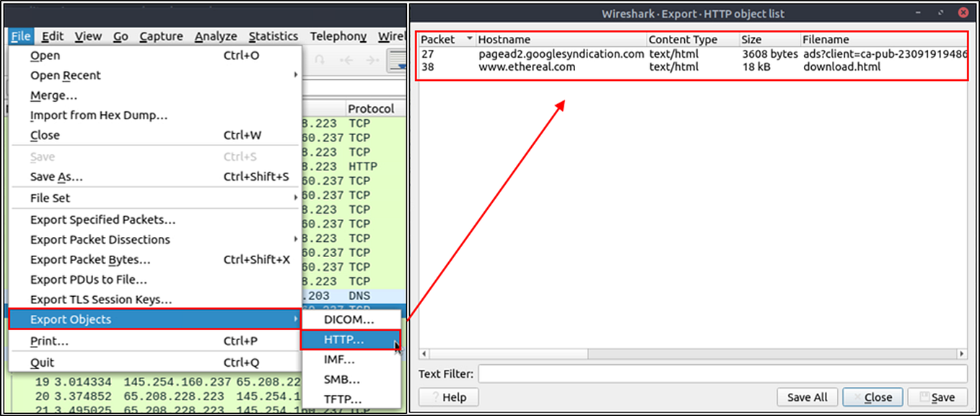Click the go back toolbar arrow icon
This screenshot has width=980, height=416.
[348, 60]
